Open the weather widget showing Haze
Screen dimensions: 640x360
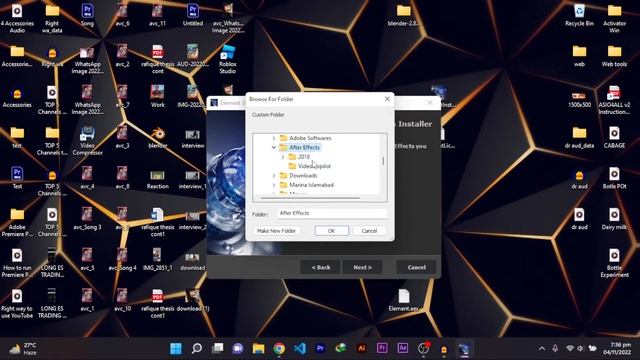pos(23,349)
